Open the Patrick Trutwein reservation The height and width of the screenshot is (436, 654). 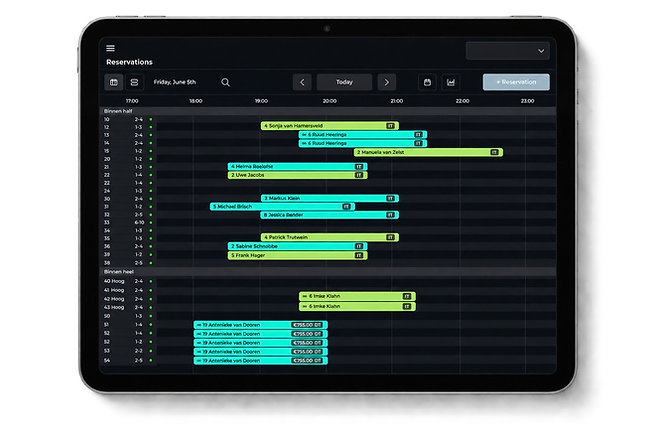point(330,237)
